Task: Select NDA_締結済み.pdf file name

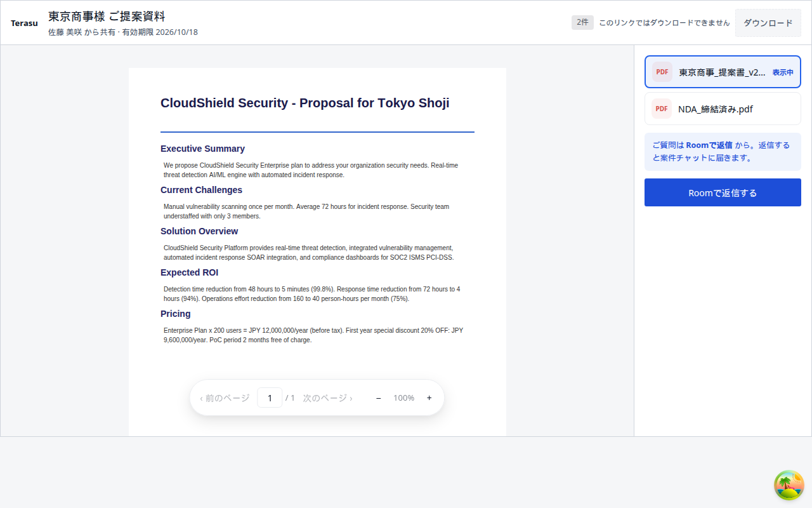Action: [716, 109]
